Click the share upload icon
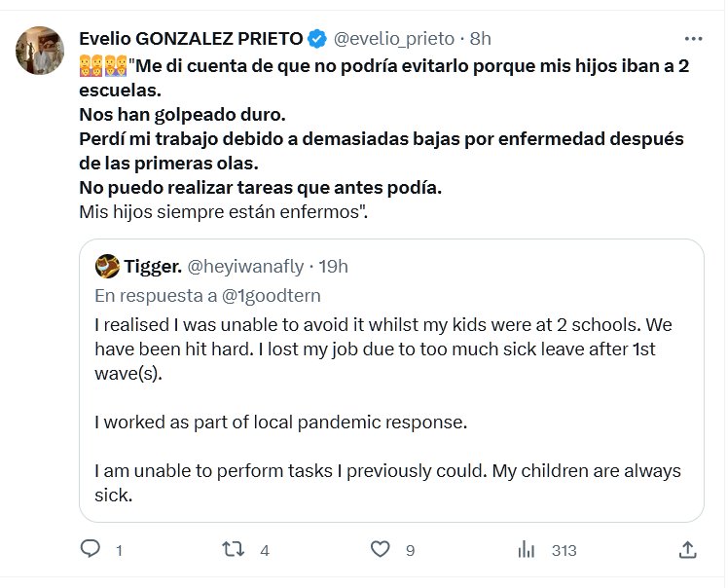The width and height of the screenshot is (728, 588). click(687, 550)
